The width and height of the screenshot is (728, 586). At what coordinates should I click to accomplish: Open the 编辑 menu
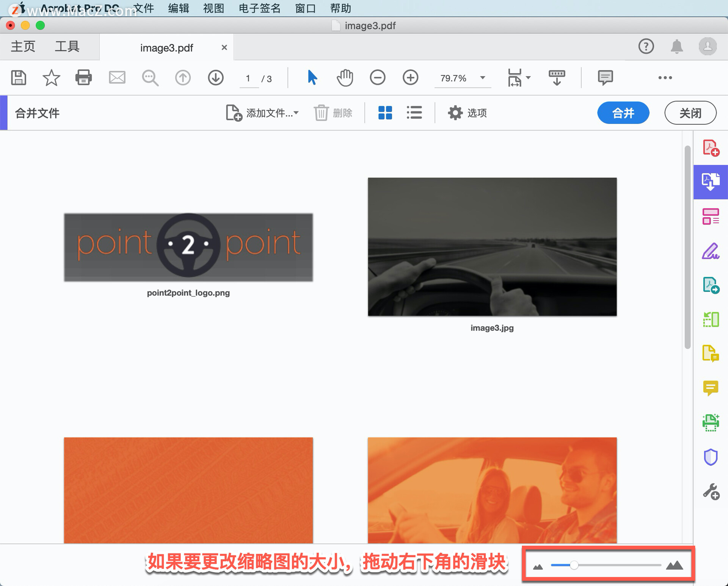click(179, 8)
